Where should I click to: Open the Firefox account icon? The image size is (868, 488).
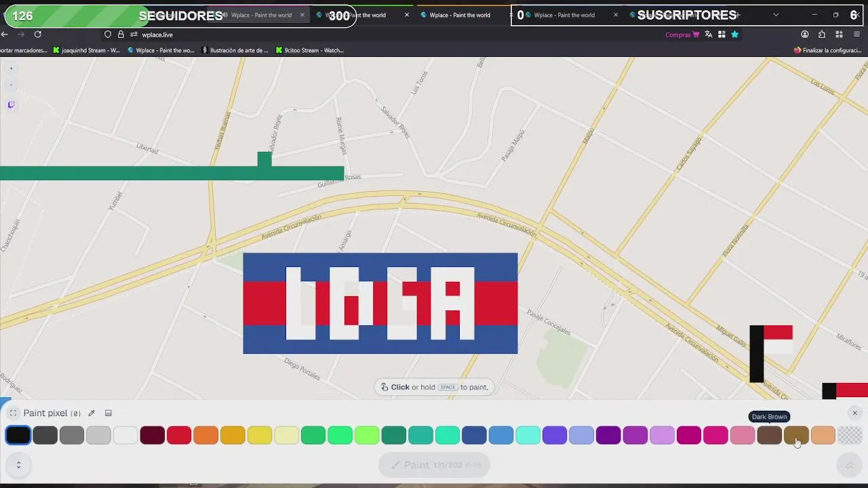(805, 35)
